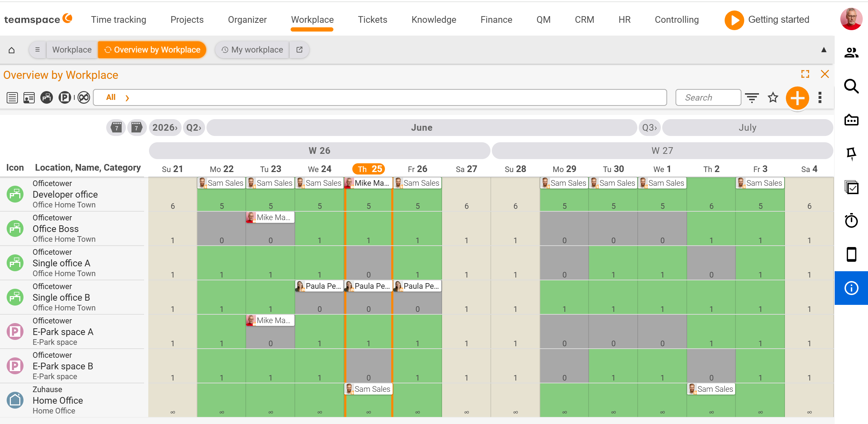Screen dimensions: 868x424
Task: Click the teamspace logo
Action: 38,19
